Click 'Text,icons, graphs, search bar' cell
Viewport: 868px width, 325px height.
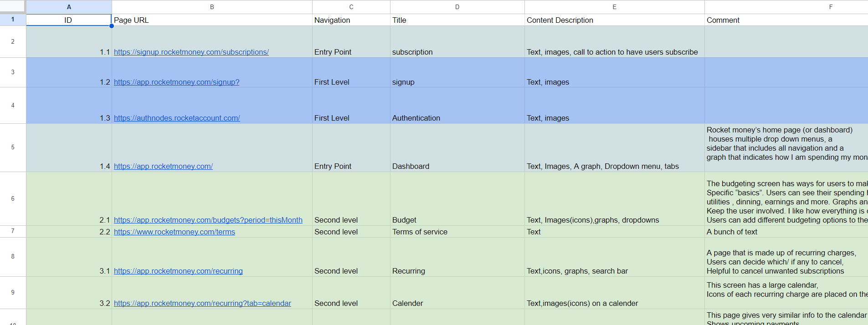[615, 257]
